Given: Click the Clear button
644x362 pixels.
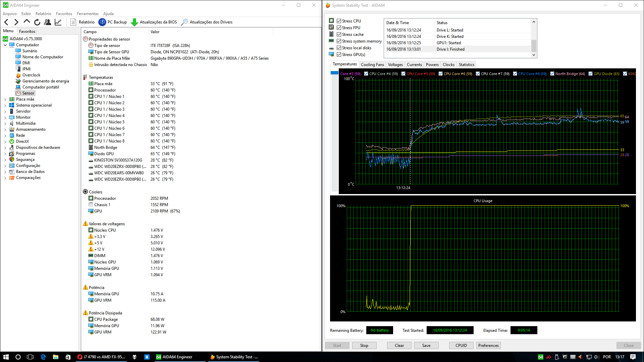Looking at the screenshot, I should coord(399,346).
